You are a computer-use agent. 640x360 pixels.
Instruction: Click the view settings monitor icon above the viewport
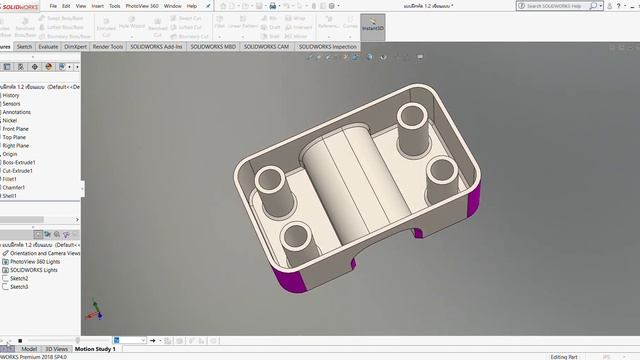pos(420,57)
